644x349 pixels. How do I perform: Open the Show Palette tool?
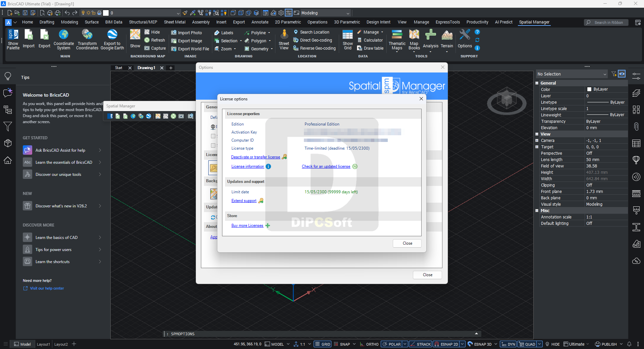point(13,39)
